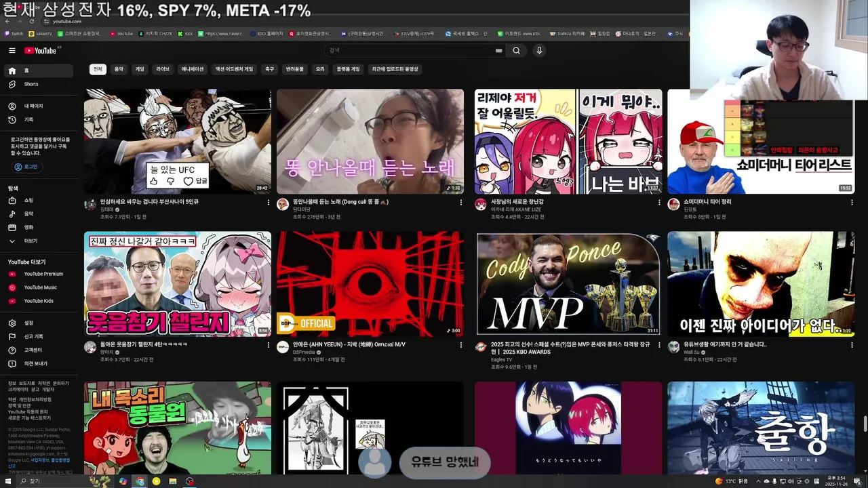Open the 똥 안나올때 듣는 노래 thumbnail

[x=370, y=142]
